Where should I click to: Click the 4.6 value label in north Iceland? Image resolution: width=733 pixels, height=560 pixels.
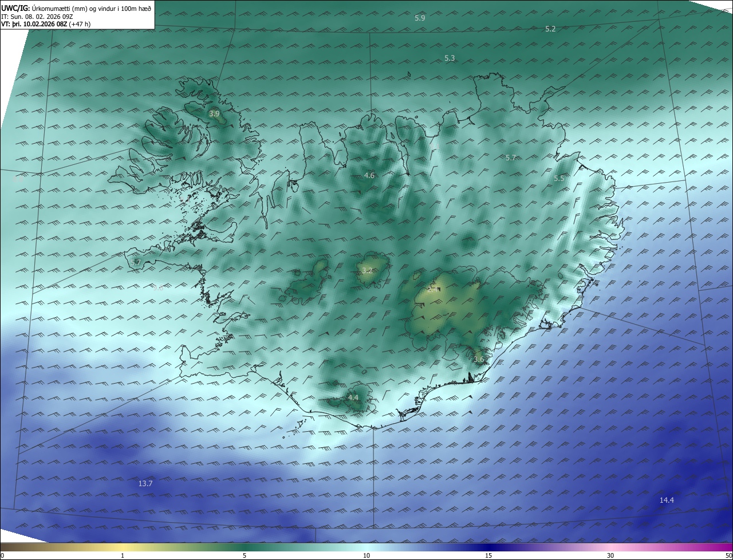click(x=369, y=176)
